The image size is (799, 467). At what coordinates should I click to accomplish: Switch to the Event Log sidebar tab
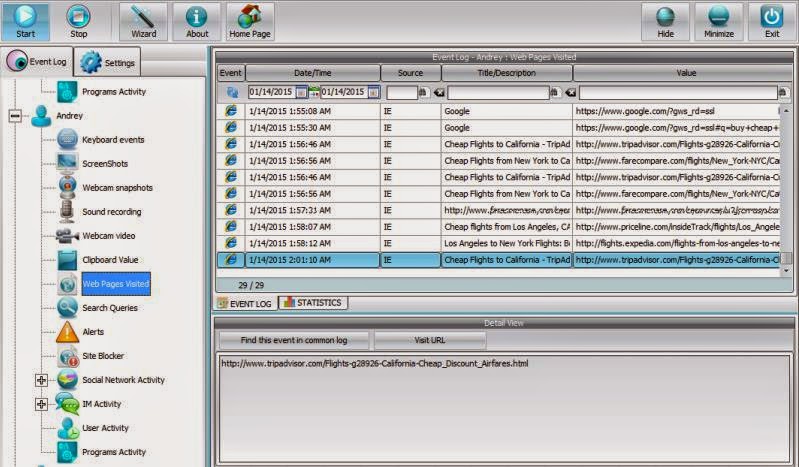pos(37,61)
